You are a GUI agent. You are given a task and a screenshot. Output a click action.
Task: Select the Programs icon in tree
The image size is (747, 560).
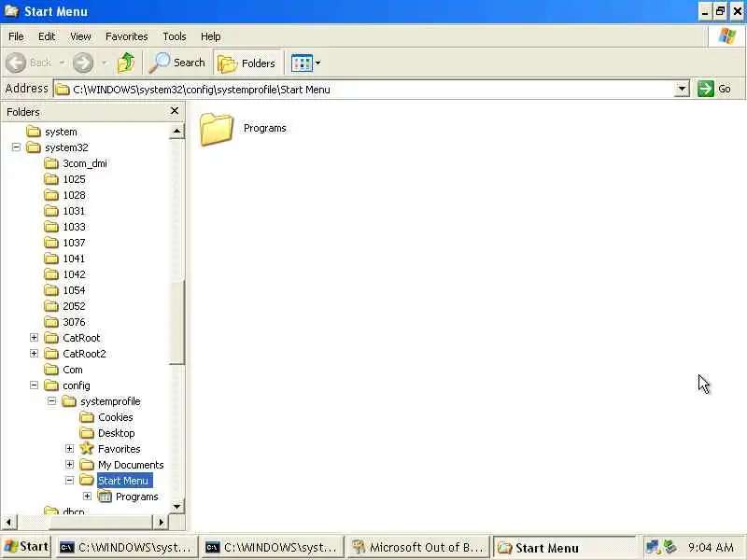105,497
